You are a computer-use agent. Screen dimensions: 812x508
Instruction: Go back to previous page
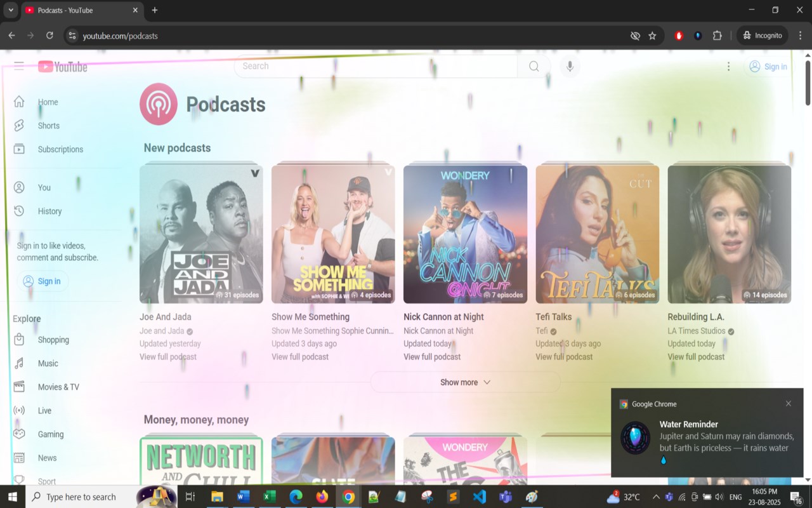(11, 36)
